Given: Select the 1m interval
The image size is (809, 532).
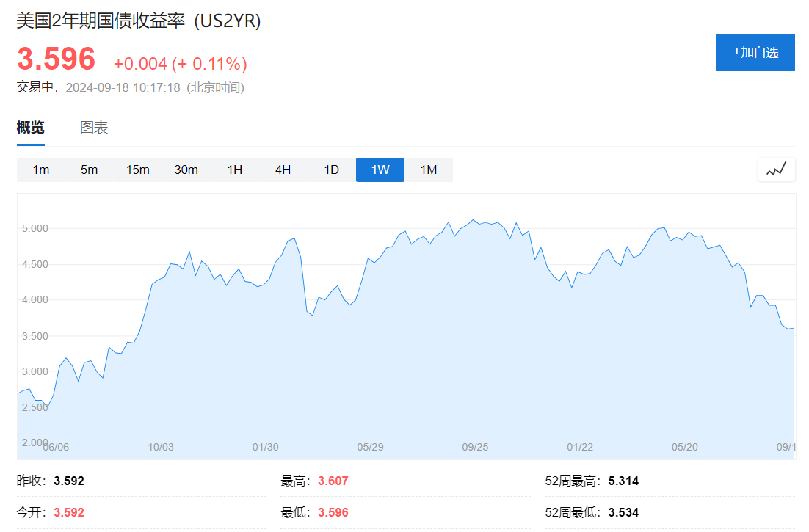Looking at the screenshot, I should [41, 170].
